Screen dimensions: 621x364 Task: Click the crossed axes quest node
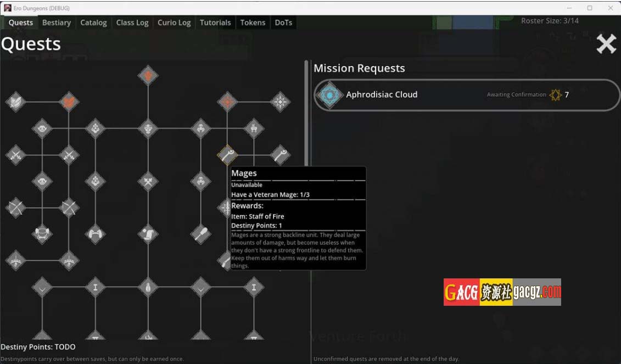pyautogui.click(x=148, y=181)
